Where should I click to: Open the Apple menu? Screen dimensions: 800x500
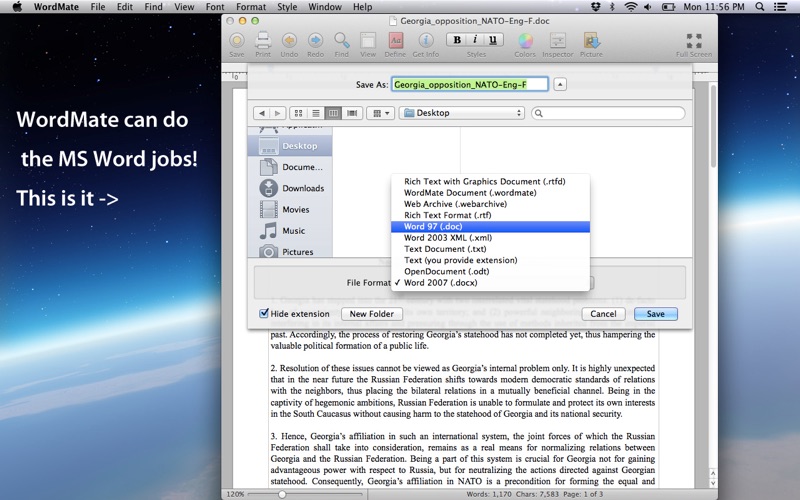click(x=17, y=7)
